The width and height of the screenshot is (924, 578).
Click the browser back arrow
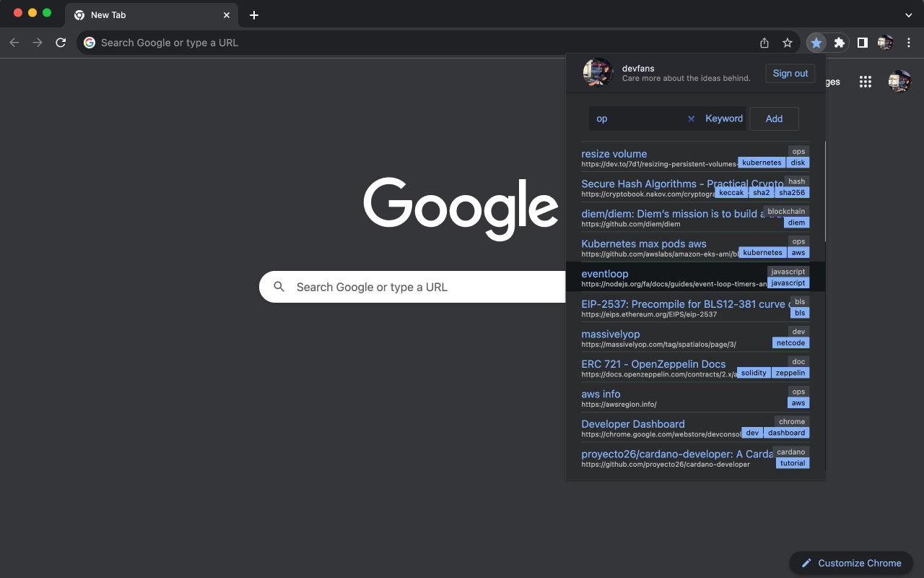(x=14, y=43)
